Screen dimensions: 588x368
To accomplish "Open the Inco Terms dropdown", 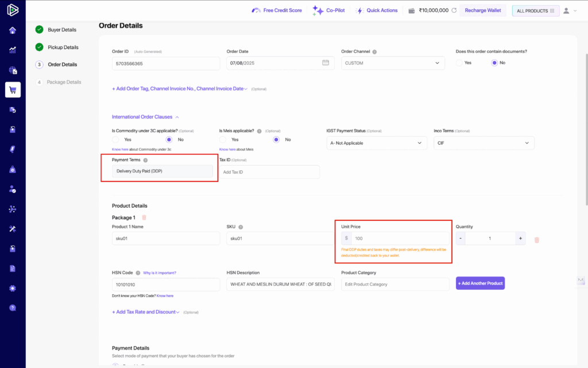I will [483, 143].
